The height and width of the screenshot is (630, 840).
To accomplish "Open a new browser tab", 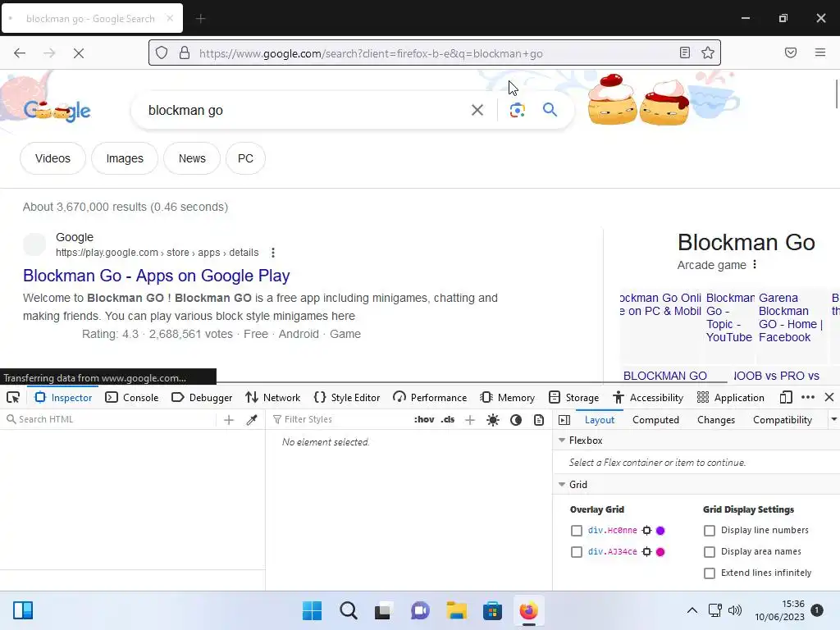I will point(200,19).
